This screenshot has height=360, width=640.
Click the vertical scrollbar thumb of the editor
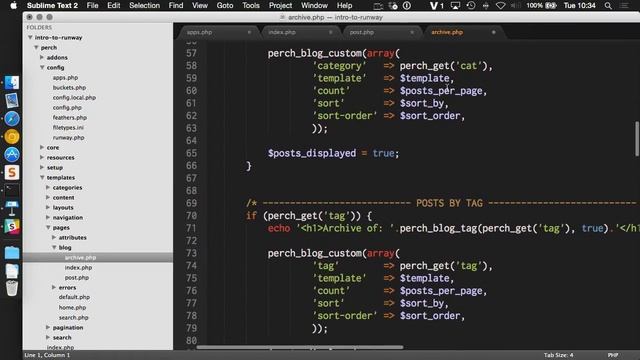point(636,138)
